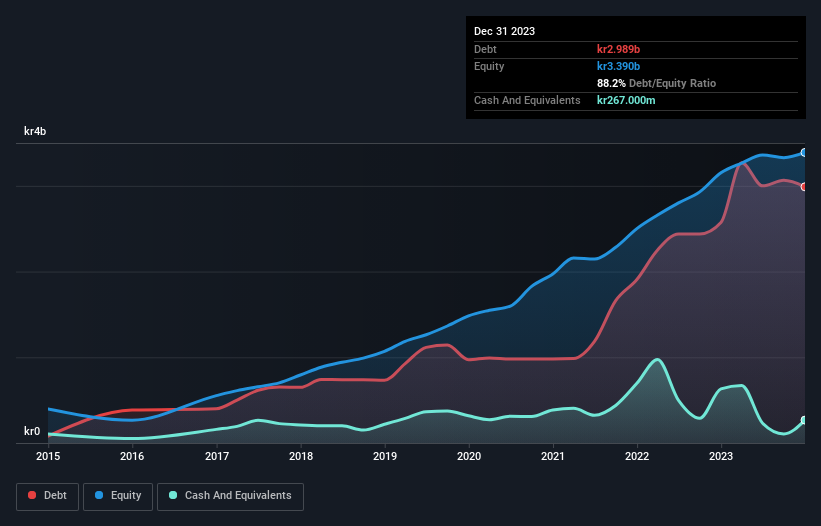Click the kr4b y-axis label
This screenshot has height=526, width=821.
click(35, 131)
